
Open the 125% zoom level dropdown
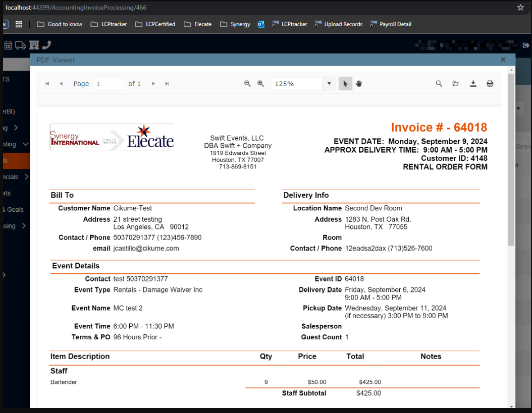click(329, 84)
